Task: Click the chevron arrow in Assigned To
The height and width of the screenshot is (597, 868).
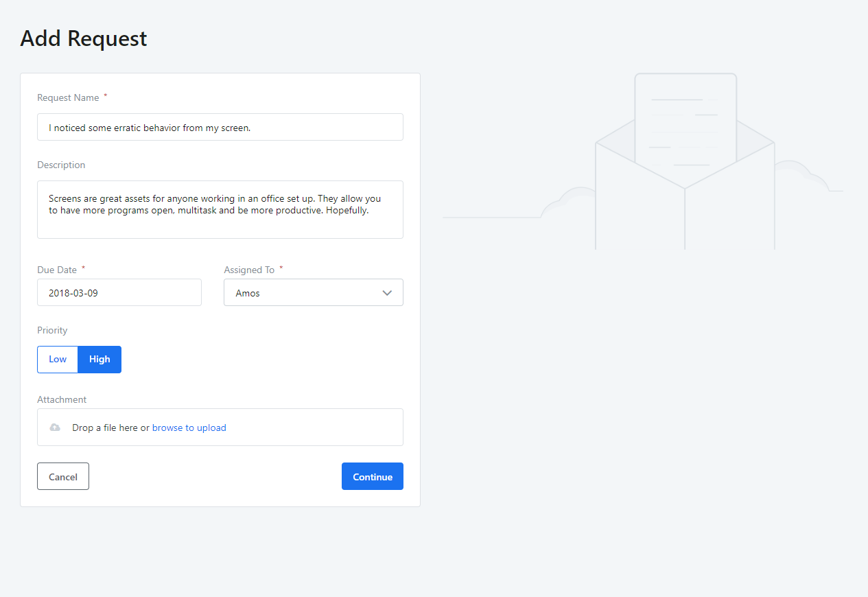Action: coord(387,293)
